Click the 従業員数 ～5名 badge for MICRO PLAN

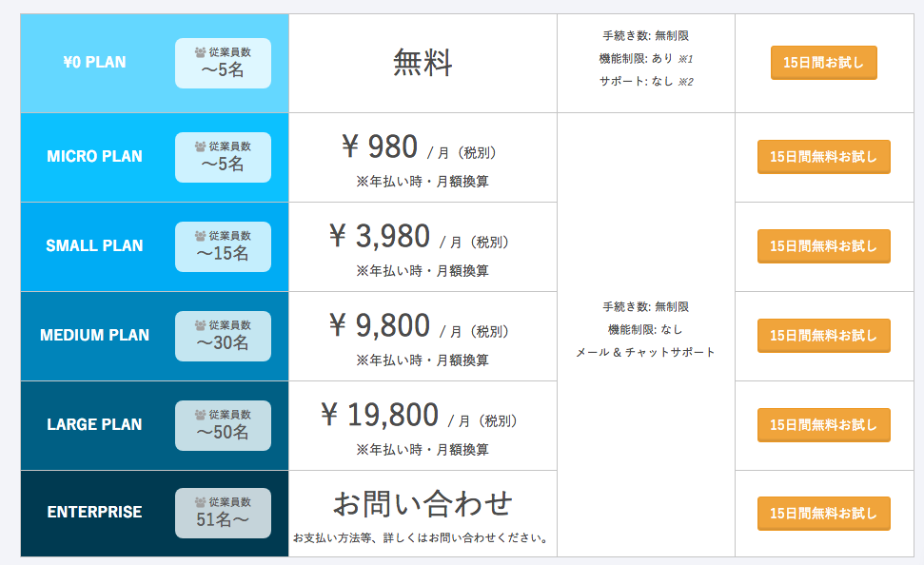click(x=223, y=156)
